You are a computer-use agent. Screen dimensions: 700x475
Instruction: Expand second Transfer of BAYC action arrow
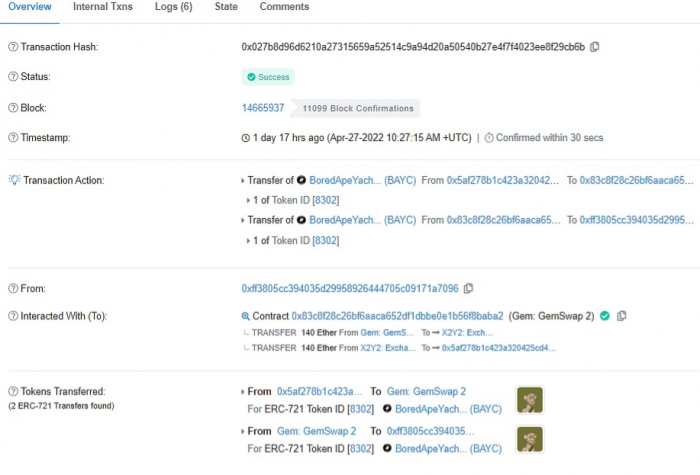tap(243, 221)
